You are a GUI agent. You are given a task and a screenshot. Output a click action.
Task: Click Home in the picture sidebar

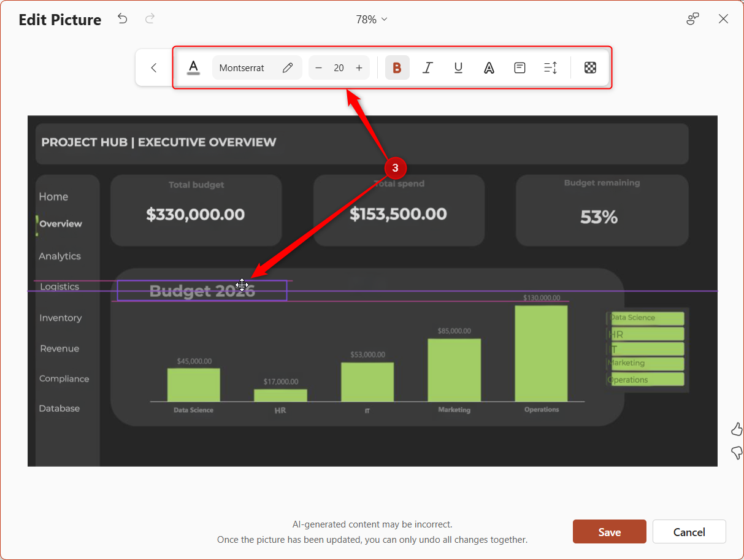53,197
